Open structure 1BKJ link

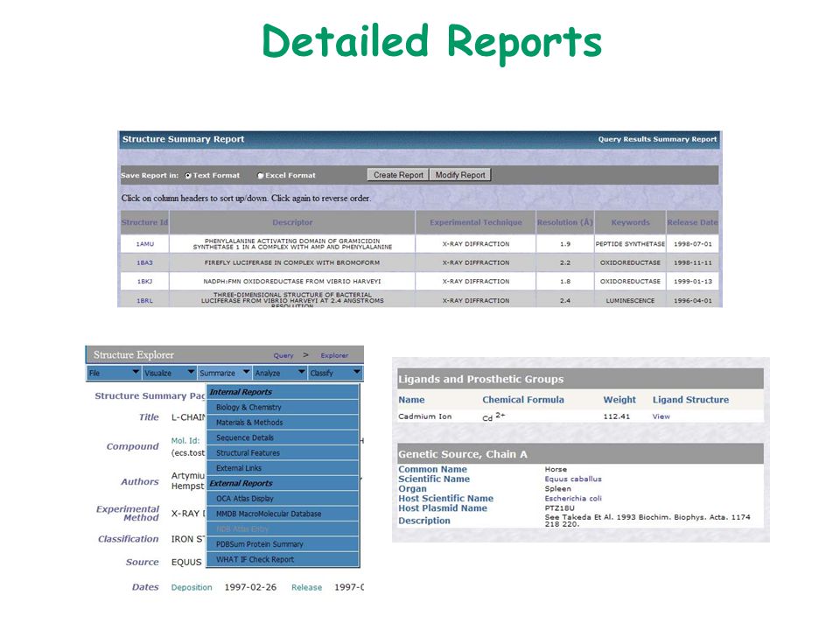click(144, 281)
